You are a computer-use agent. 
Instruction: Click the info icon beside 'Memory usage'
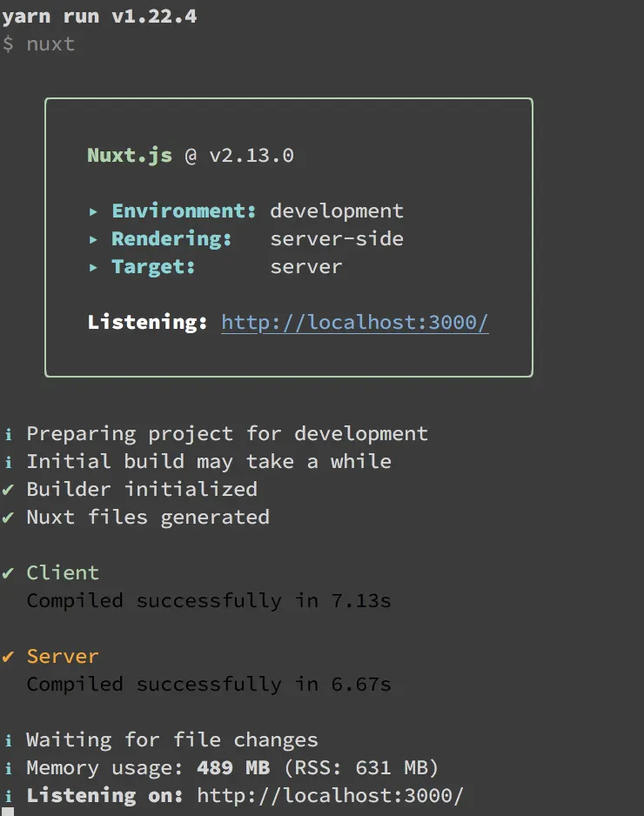8,767
